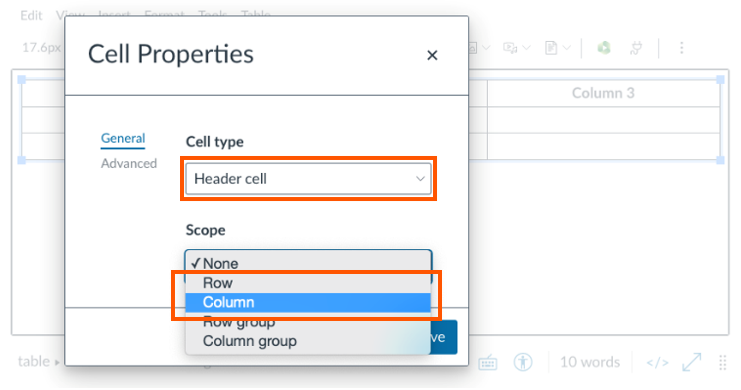Screen dimensions: 741x390
Task: Select Row in the Scope list
Action: (x=308, y=283)
